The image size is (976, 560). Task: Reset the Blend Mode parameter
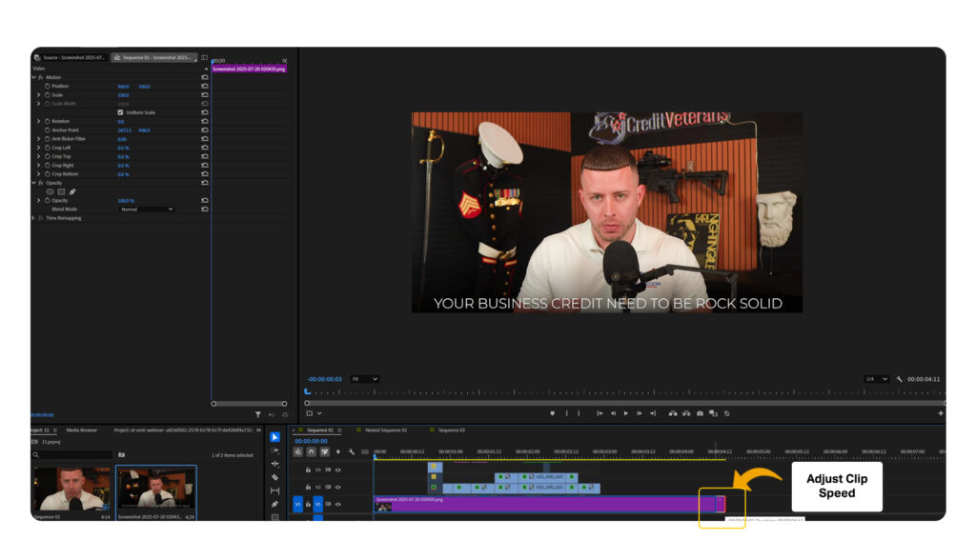click(204, 210)
